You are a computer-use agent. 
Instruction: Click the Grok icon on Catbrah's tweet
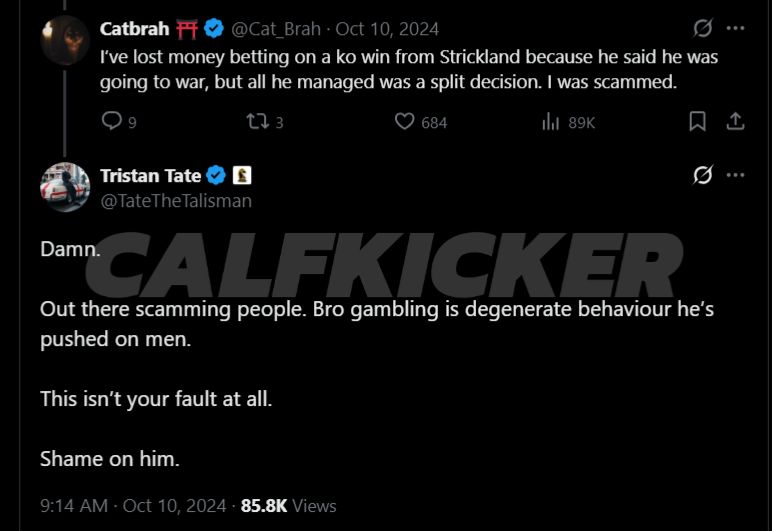703,29
